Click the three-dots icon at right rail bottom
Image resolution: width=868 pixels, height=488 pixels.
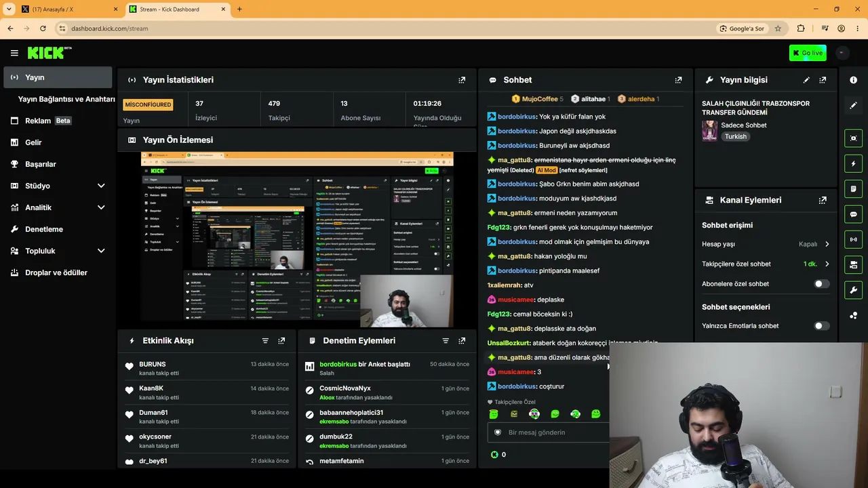point(853,315)
